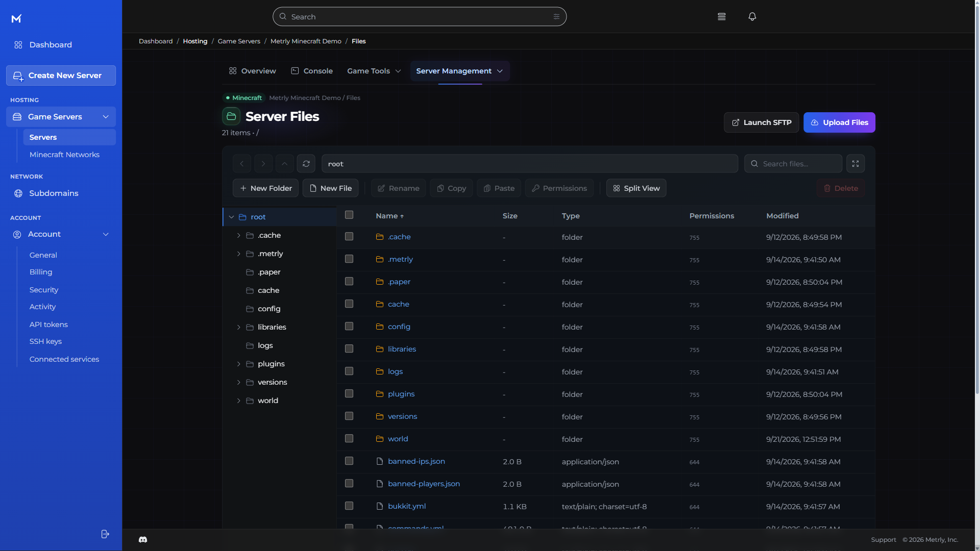
Task: Open the banned-ips.json file
Action: pyautogui.click(x=416, y=461)
